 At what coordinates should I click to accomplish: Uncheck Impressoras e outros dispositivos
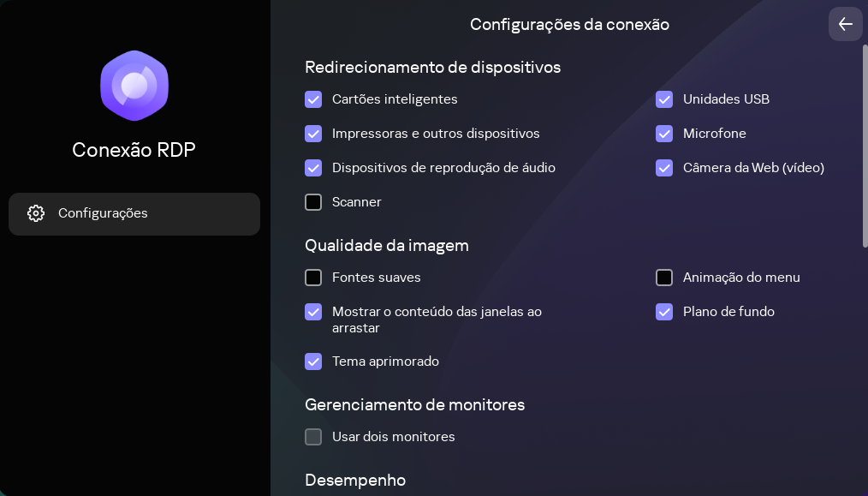pos(313,134)
